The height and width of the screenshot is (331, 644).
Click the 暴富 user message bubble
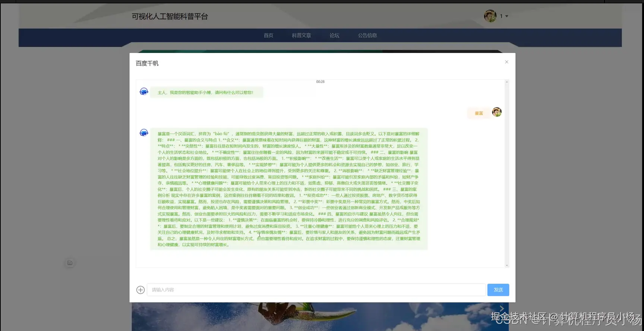[x=479, y=113]
